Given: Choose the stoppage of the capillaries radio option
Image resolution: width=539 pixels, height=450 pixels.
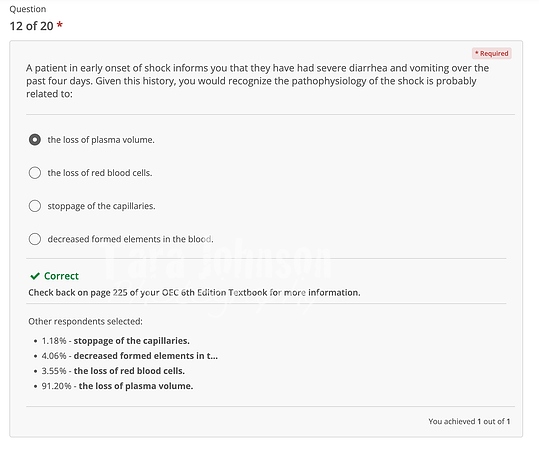Looking at the screenshot, I should point(35,206).
